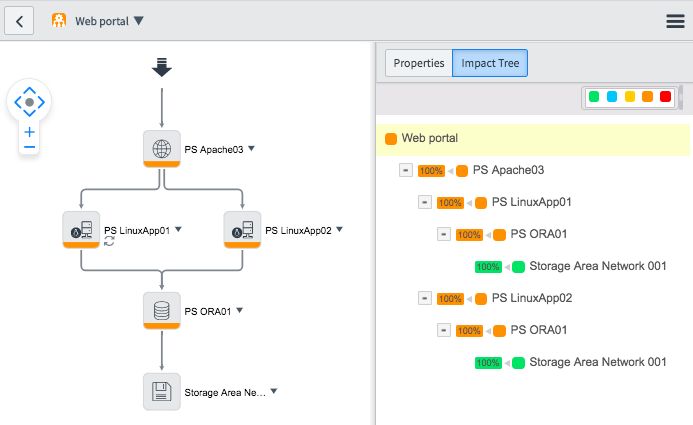Filter by the blue severity swatch
Viewport: 693px width, 425px height.
[x=612, y=96]
